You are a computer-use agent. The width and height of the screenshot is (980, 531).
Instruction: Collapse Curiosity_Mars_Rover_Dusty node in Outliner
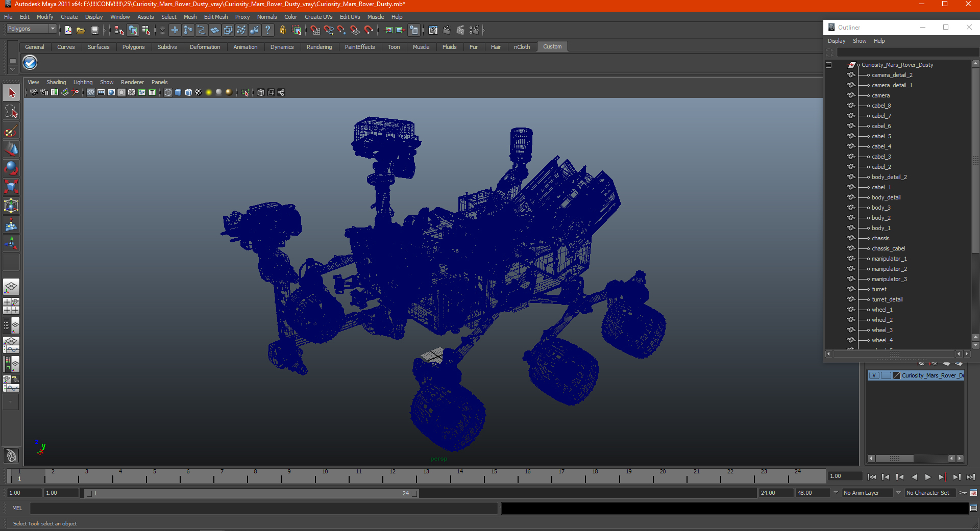(x=829, y=65)
